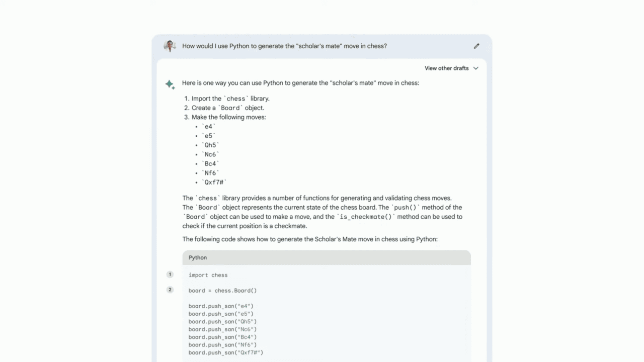Click the View other drafts label
Screen dimensions: 644x362
pyautogui.click(x=446, y=68)
